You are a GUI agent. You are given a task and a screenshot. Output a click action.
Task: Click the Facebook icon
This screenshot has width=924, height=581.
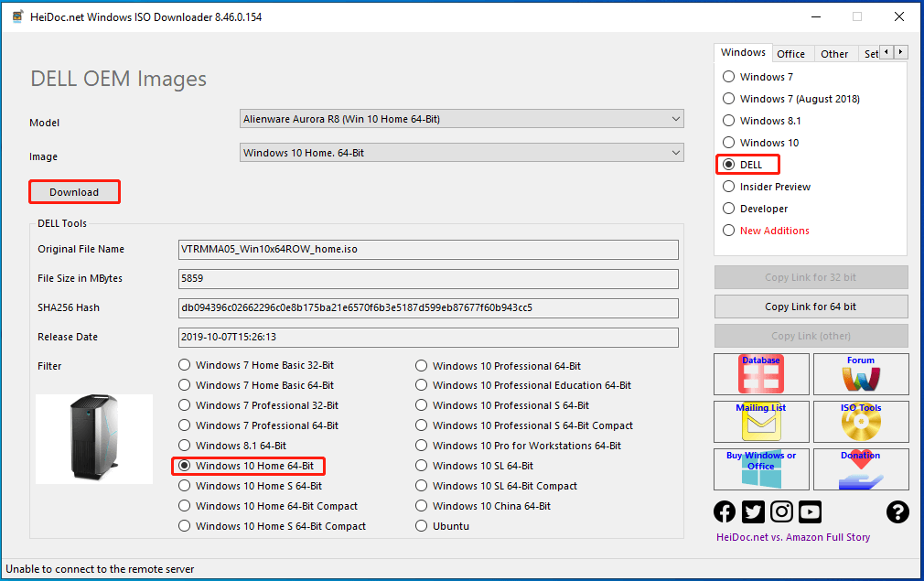coord(725,512)
